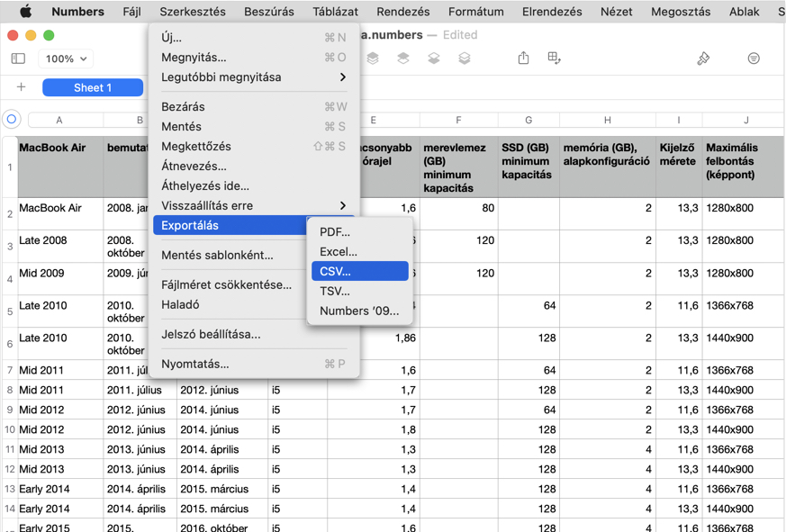
Task: Open the Organize filter icon
Action: 754,59
